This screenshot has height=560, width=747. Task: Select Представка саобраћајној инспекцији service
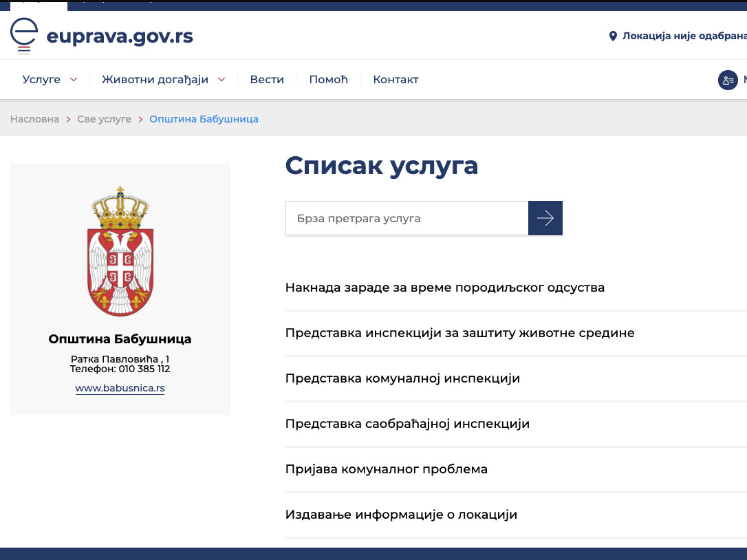(x=407, y=424)
